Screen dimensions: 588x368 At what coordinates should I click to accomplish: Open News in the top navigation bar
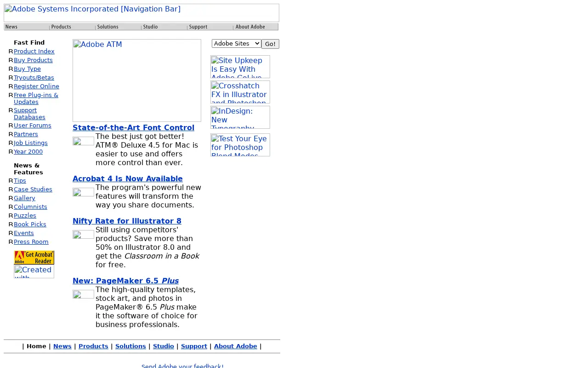pyautogui.click(x=27, y=27)
